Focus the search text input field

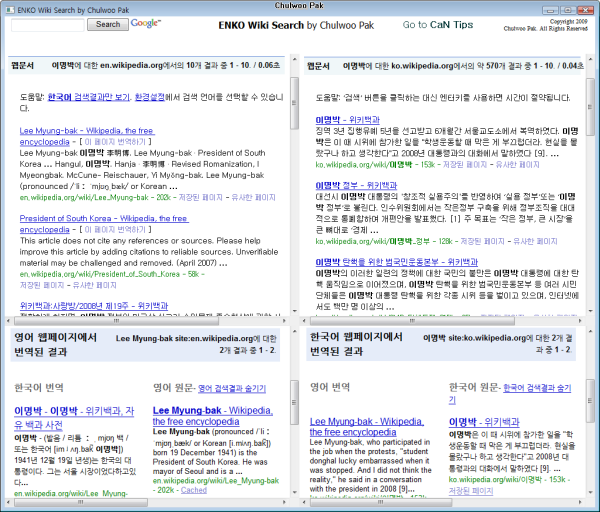[x=48, y=25]
